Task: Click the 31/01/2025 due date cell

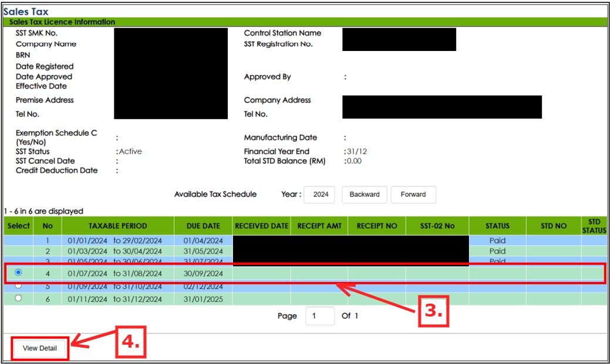Action: [x=203, y=299]
